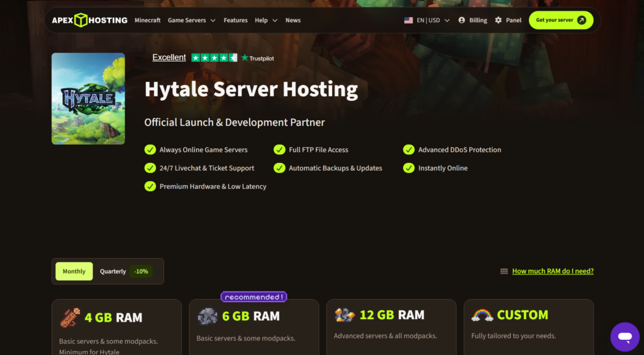The height and width of the screenshot is (355, 644).
Task: Click the Premium Hardware & Low Latency checkmark
Action: click(150, 186)
